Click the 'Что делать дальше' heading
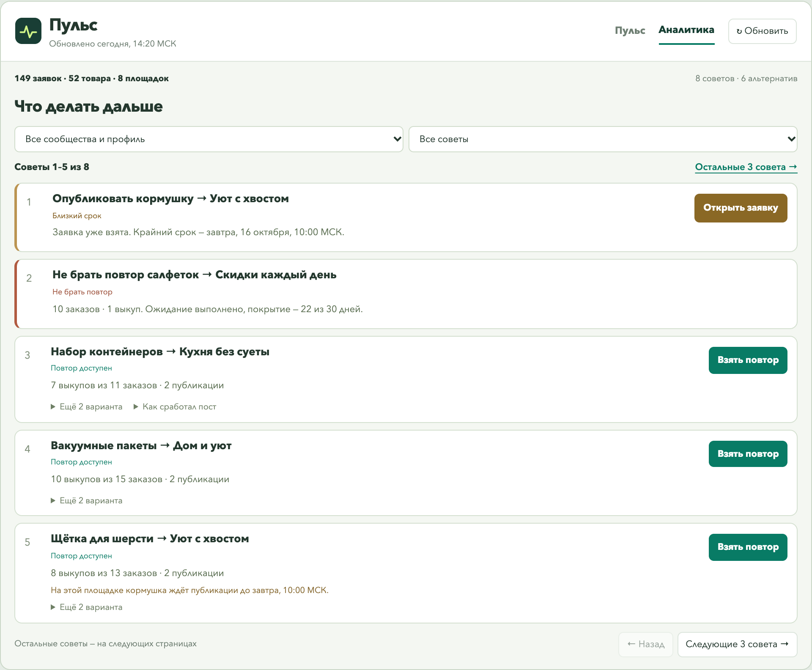The width and height of the screenshot is (812, 670). tap(88, 106)
